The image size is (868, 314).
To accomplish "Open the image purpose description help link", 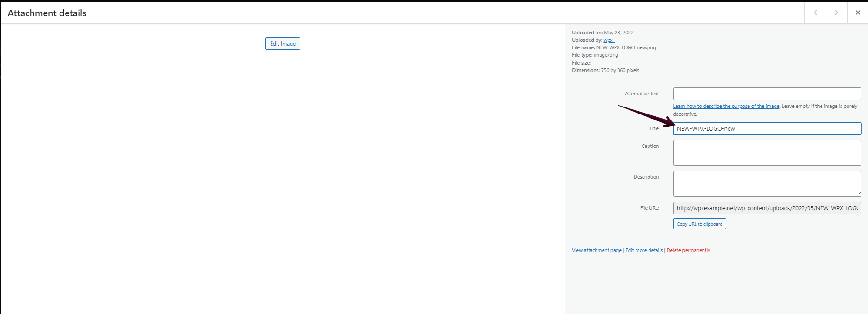I will point(726,106).
